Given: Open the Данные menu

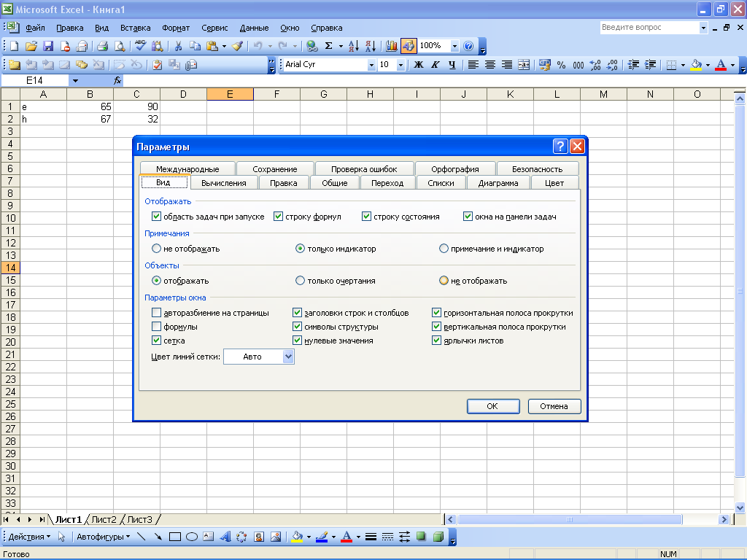Looking at the screenshot, I should click(254, 28).
